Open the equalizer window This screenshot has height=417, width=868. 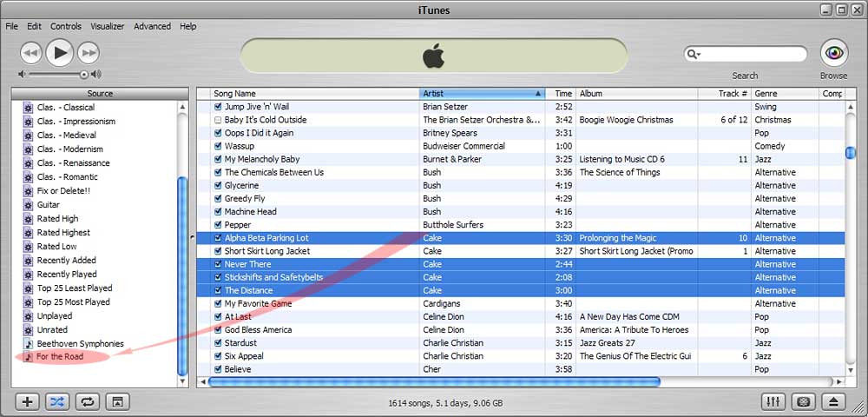click(773, 401)
